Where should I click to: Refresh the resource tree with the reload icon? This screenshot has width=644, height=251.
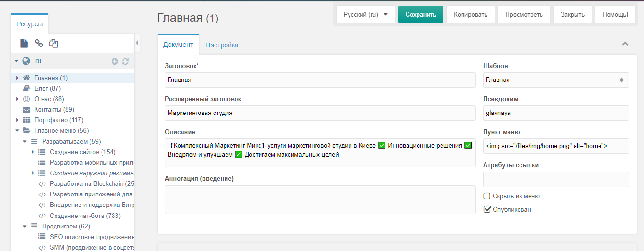point(125,61)
